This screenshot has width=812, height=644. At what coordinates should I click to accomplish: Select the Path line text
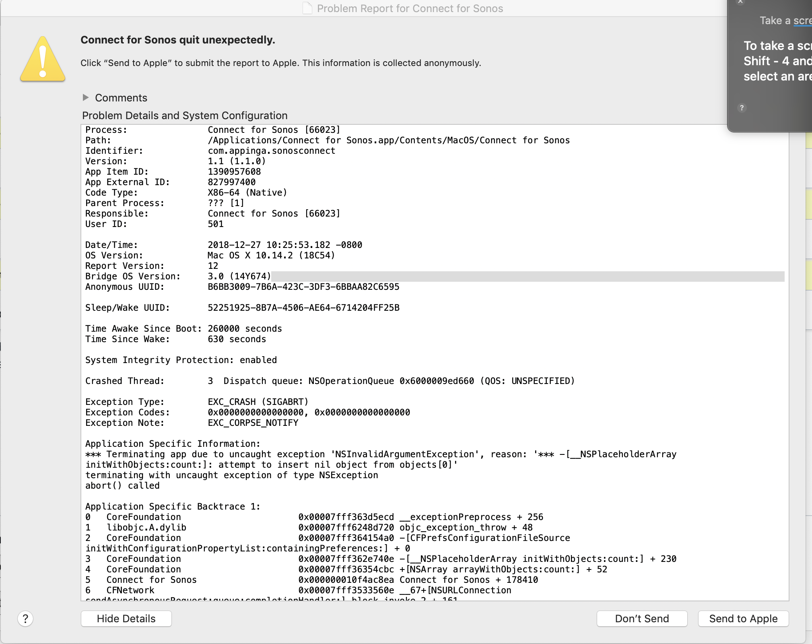[x=328, y=140]
